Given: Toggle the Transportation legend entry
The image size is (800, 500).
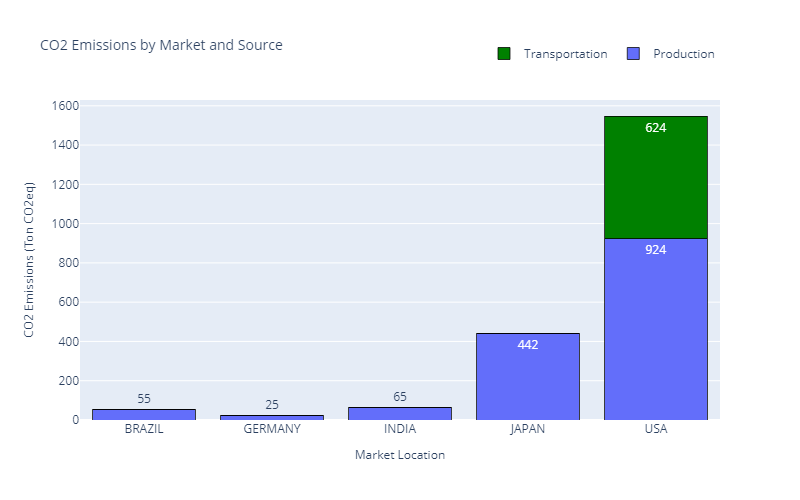Looking at the screenshot, I should 565,54.
